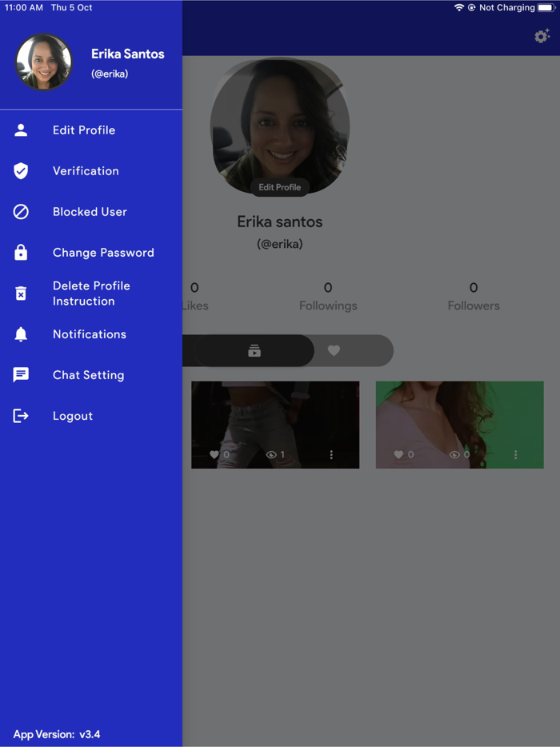The height and width of the screenshot is (747, 560).
Task: Tap the padlock icon
Action: tap(21, 252)
